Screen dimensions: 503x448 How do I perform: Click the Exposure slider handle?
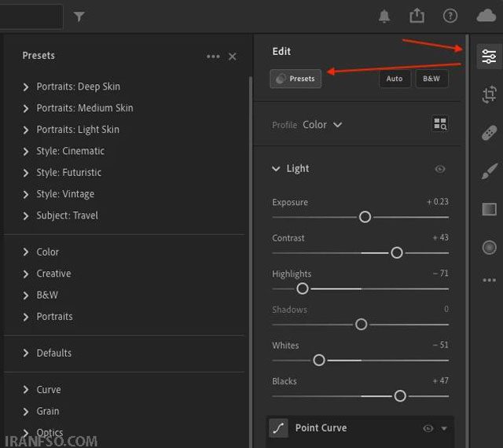pyautogui.click(x=365, y=217)
